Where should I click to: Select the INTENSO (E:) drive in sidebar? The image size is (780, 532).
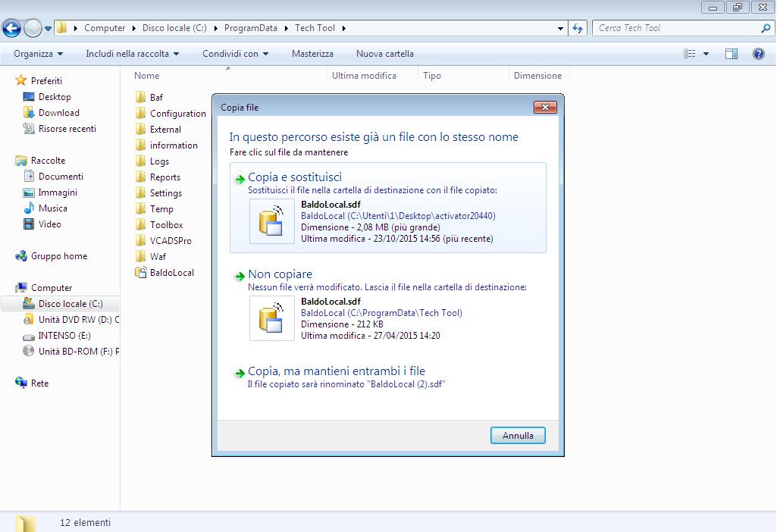click(x=66, y=336)
